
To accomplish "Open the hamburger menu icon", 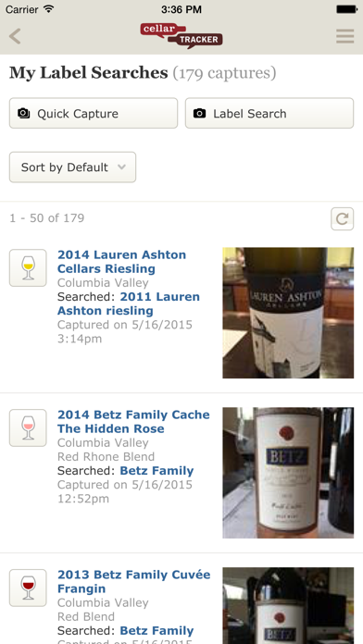I will tap(344, 36).
